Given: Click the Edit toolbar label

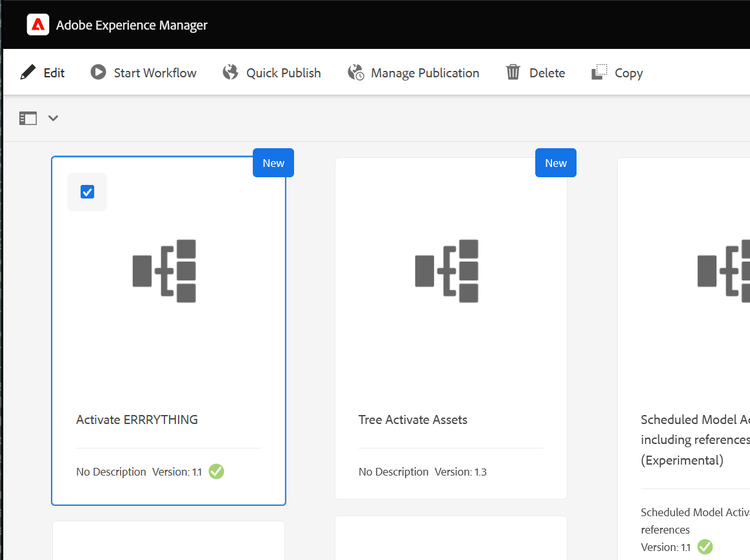Looking at the screenshot, I should point(54,73).
